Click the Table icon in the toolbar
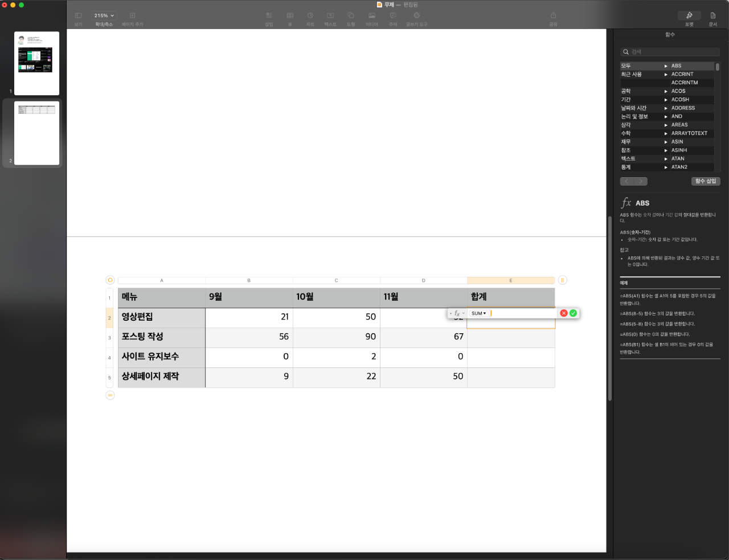The image size is (729, 560). pyautogui.click(x=290, y=16)
